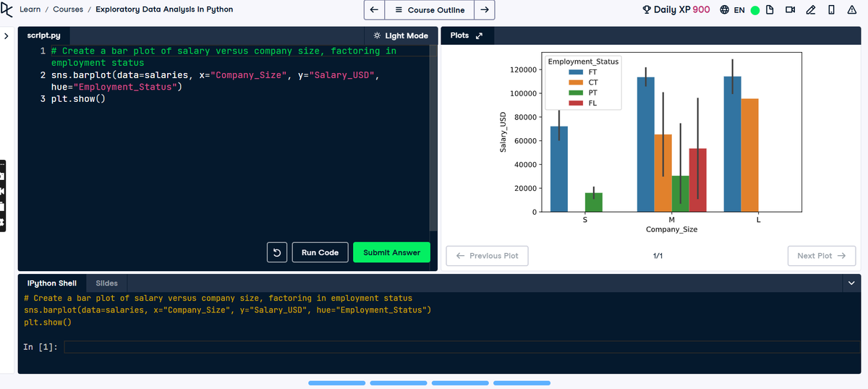Click the sns.barplot code line in editor
The height and width of the screenshot is (389, 868).
[x=215, y=81]
